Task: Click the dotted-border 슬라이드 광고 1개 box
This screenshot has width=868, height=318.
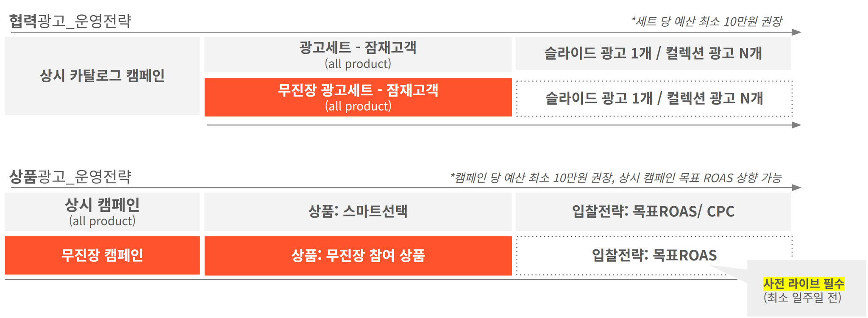Action: click(654, 98)
